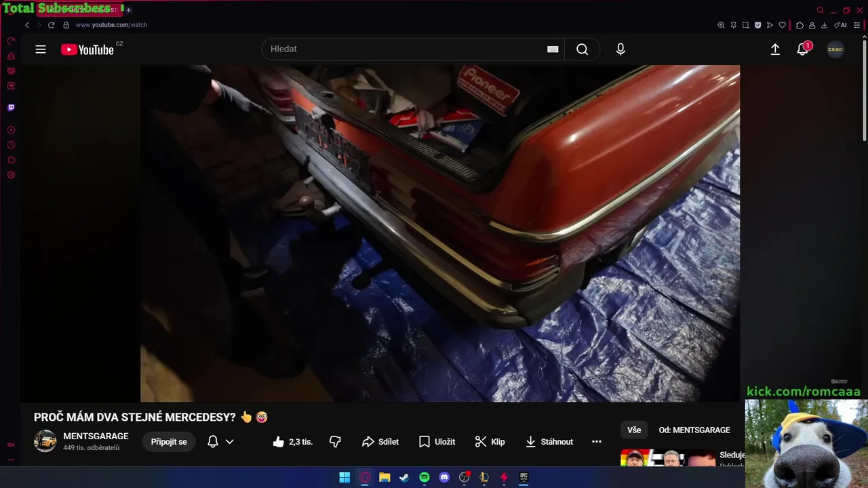The height and width of the screenshot is (488, 868).
Task: Start the snapshot selection tool
Action: (745, 25)
